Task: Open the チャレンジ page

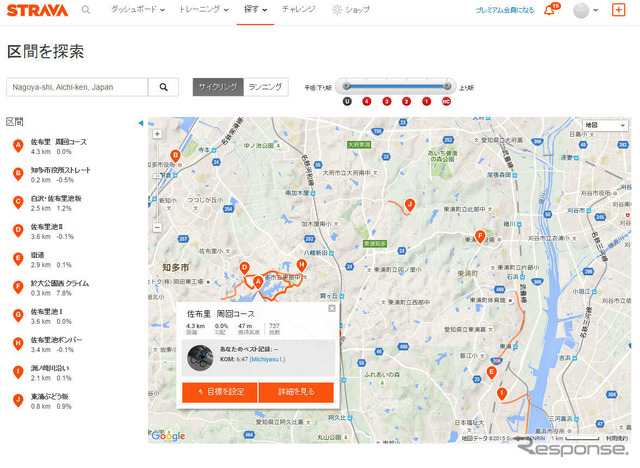Action: (298, 9)
